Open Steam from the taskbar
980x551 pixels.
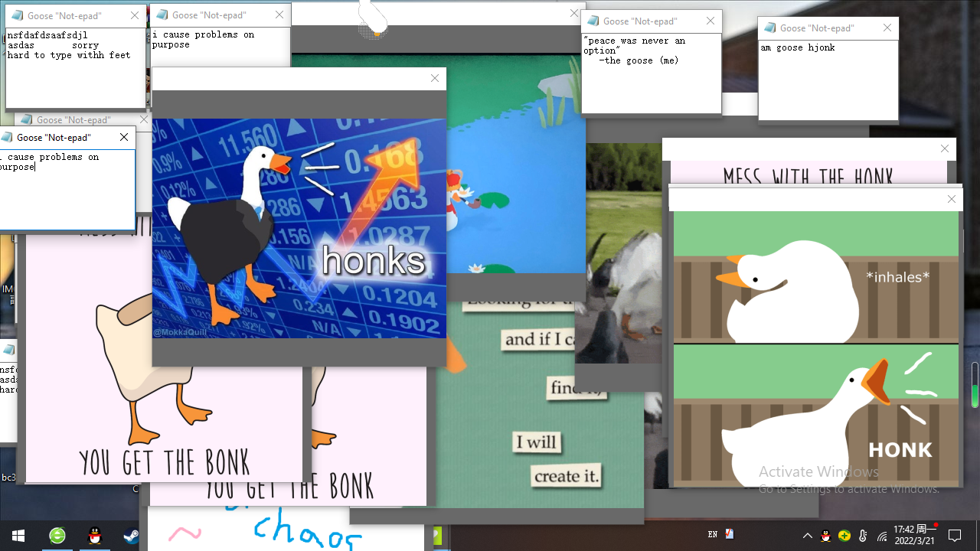(x=131, y=536)
